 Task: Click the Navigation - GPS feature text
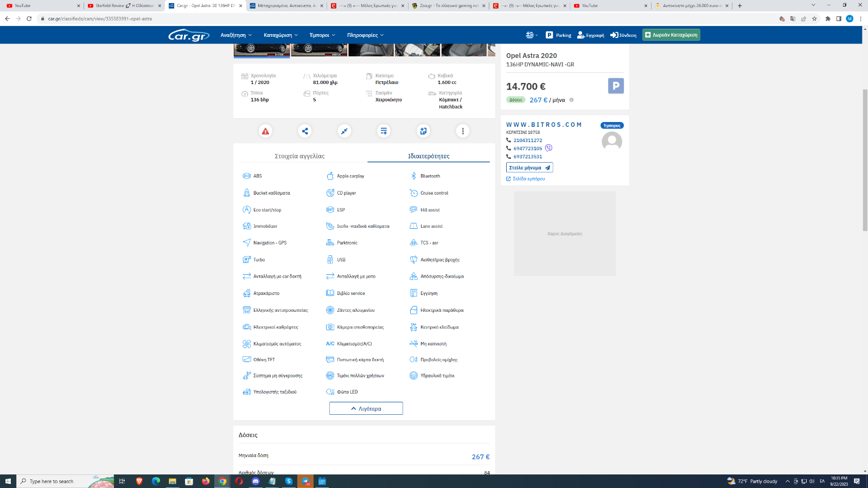[x=270, y=243]
